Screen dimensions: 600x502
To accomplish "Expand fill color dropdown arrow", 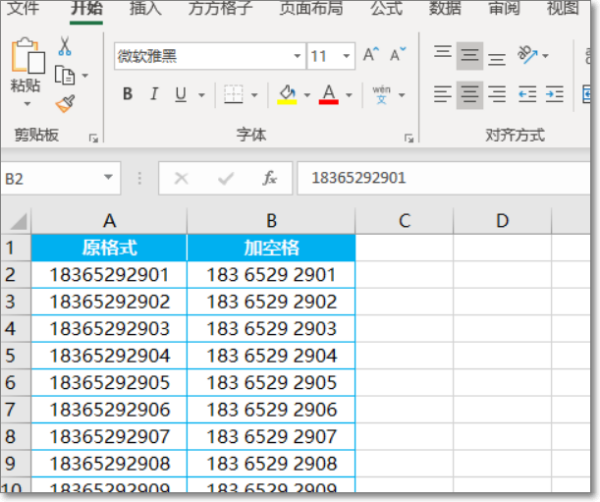I will [x=307, y=95].
